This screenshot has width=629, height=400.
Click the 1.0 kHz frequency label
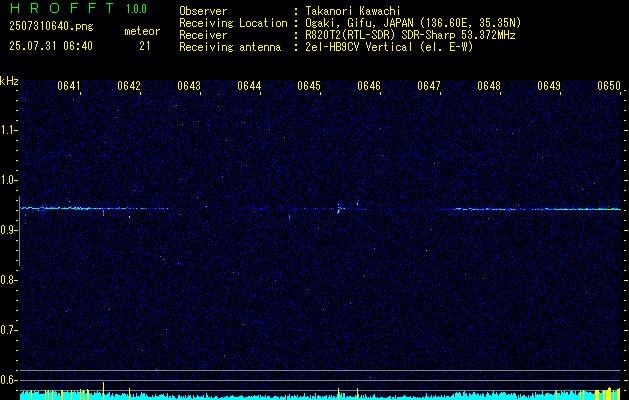9,180
